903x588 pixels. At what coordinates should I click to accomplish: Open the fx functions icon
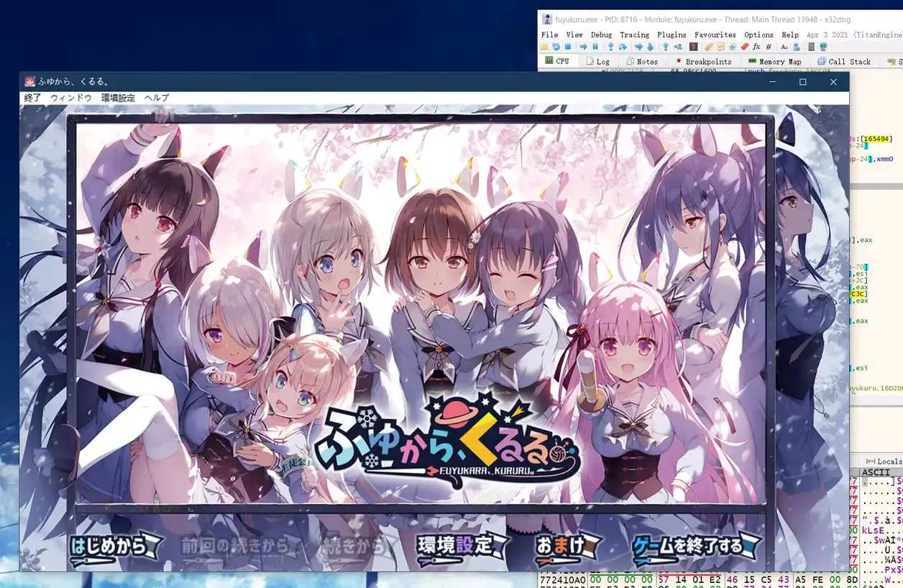pos(756,47)
